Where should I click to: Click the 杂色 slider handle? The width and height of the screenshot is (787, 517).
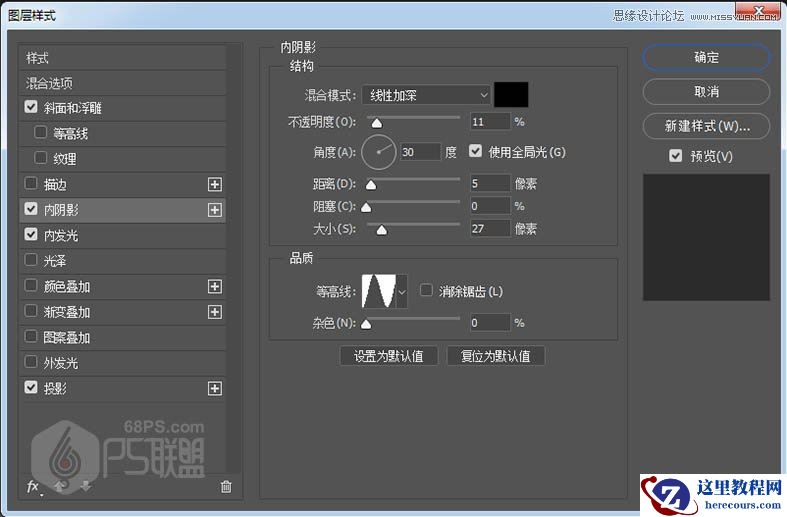pyautogui.click(x=366, y=324)
